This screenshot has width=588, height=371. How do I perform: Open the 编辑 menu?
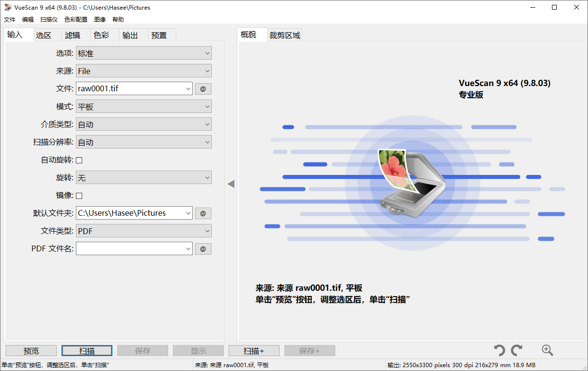[28, 20]
